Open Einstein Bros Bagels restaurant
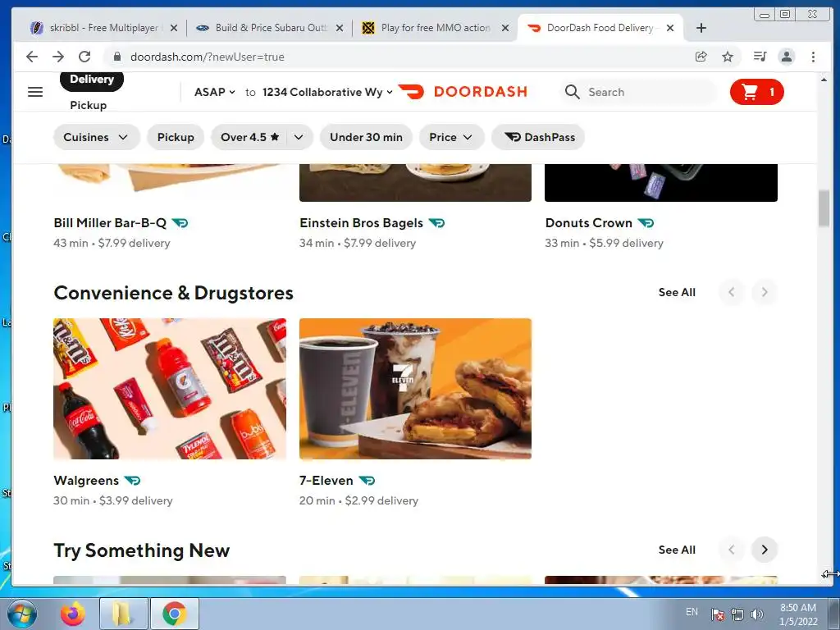 click(361, 223)
